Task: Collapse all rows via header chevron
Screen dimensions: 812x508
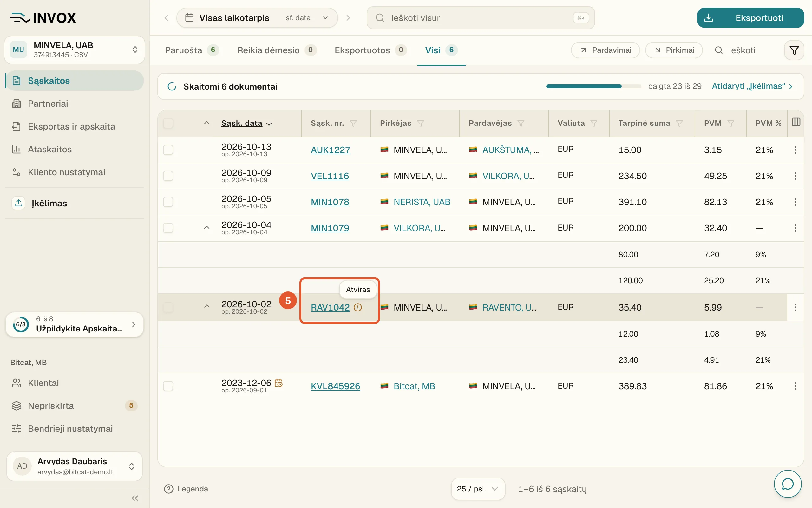Action: tap(207, 123)
